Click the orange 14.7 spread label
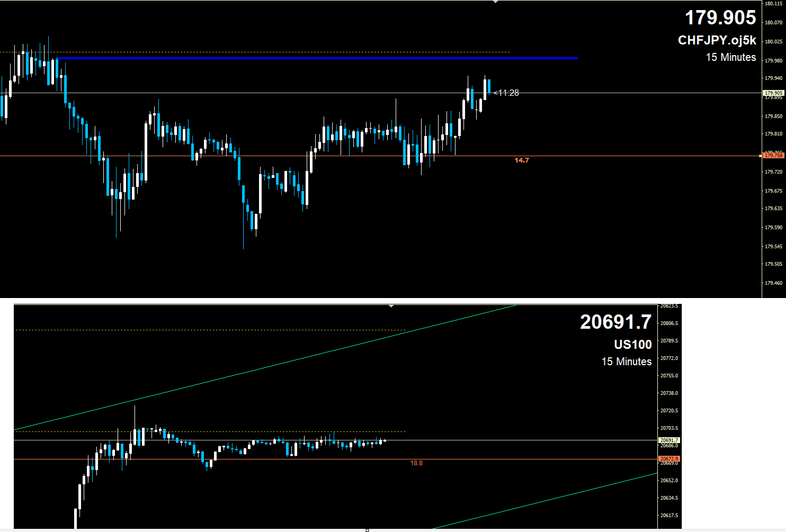The width and height of the screenshot is (786, 532). (522, 160)
